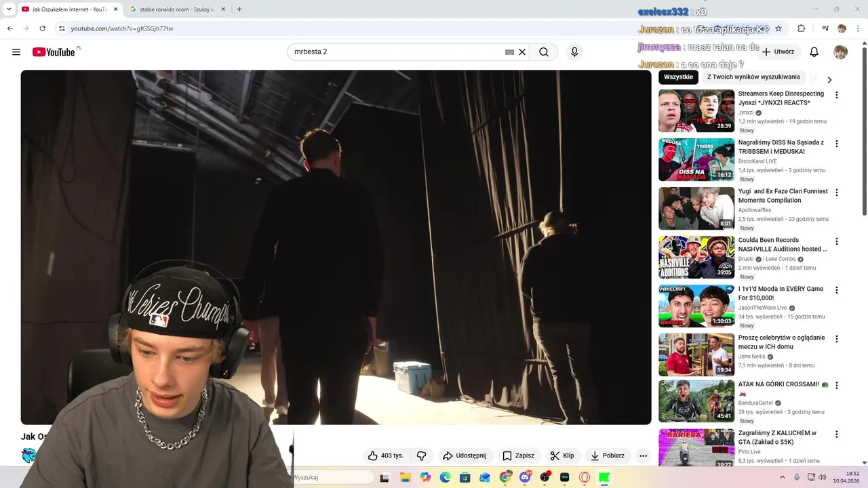Open options for Zagraliśmy Z KALUCHEM video
Image resolution: width=868 pixels, height=488 pixels.
pyautogui.click(x=837, y=434)
